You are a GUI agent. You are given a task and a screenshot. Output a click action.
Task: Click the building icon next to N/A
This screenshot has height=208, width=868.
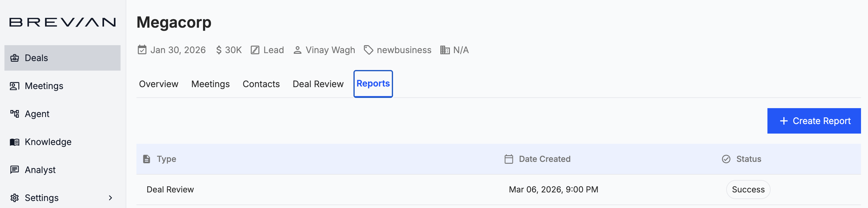[444, 50]
